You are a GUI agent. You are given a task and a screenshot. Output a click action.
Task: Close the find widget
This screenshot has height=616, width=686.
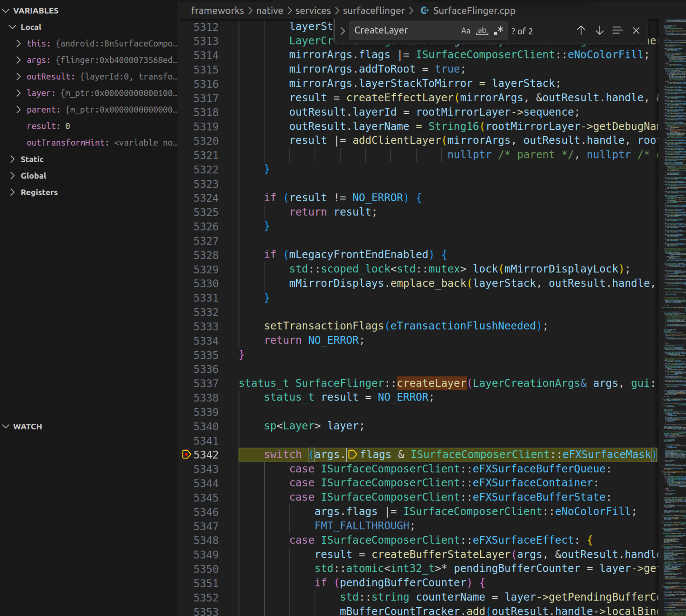click(x=636, y=30)
